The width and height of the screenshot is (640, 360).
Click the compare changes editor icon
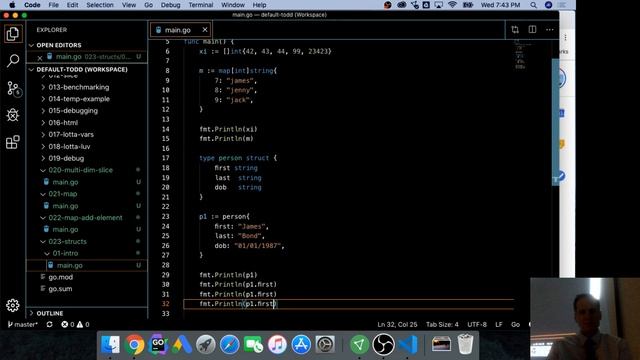(515, 30)
